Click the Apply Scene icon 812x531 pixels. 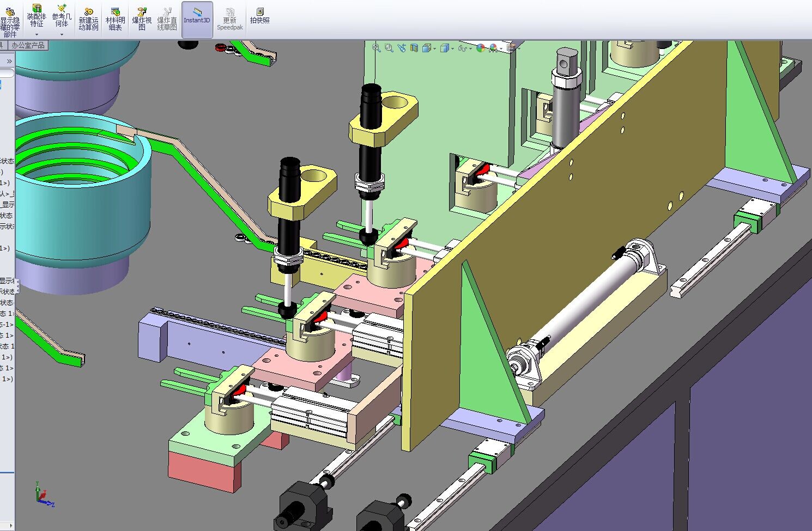(493, 48)
